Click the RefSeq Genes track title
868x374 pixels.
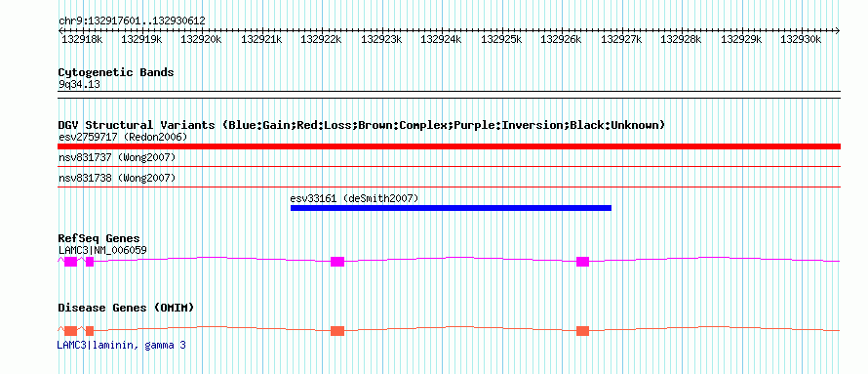[x=99, y=239]
